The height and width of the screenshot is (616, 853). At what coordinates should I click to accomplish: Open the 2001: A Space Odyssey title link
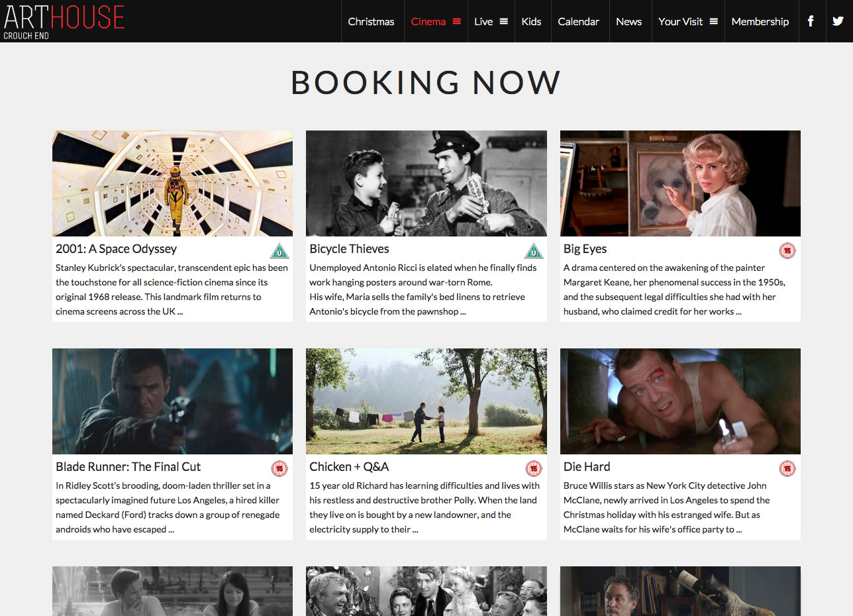116,249
